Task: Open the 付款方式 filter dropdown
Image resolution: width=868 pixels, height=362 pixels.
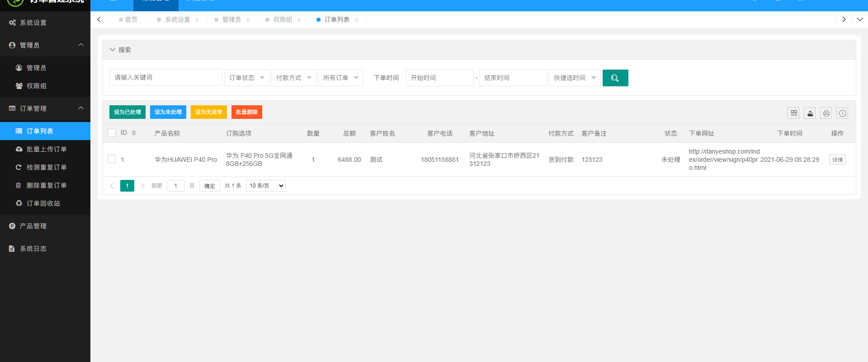Action: click(293, 78)
